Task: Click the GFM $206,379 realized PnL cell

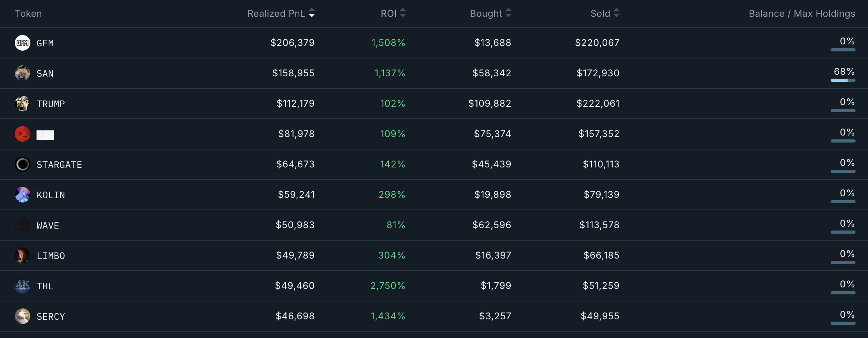Action: [x=292, y=42]
